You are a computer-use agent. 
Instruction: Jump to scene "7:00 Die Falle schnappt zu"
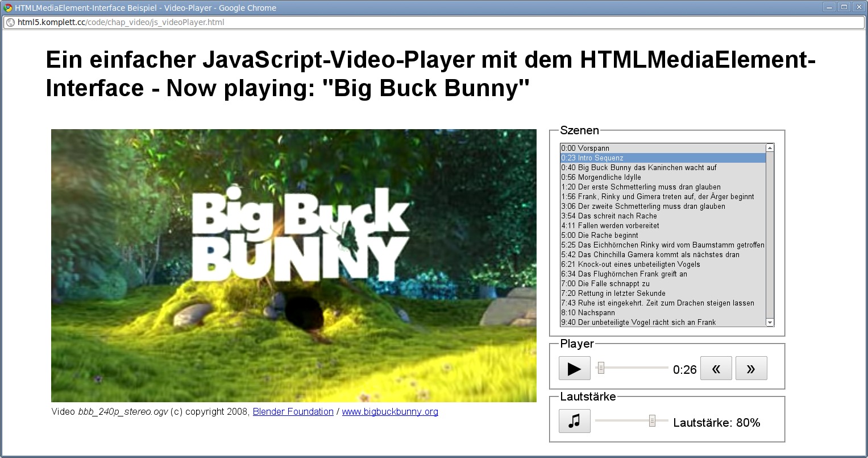click(605, 283)
